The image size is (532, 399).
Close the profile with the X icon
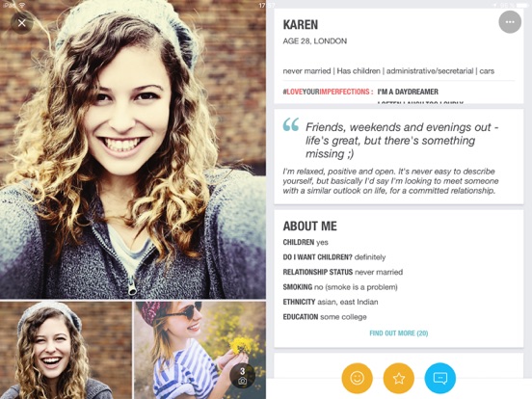pos(22,23)
